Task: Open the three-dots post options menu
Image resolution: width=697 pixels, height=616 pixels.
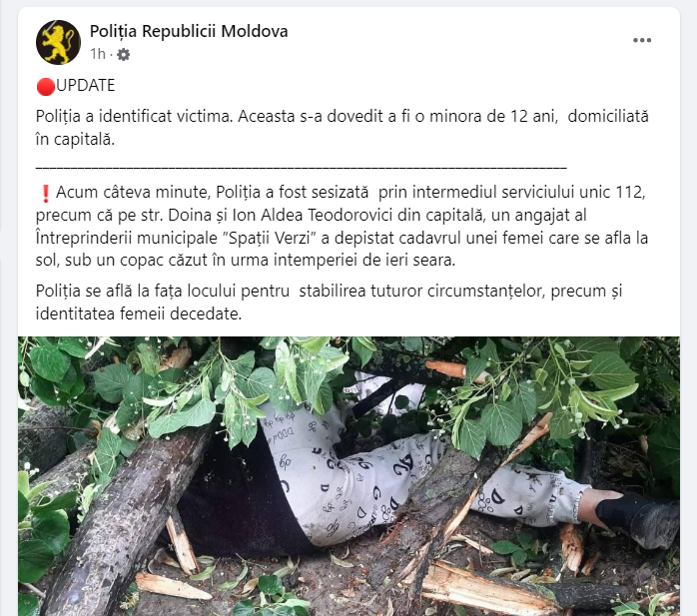Action: [642, 40]
